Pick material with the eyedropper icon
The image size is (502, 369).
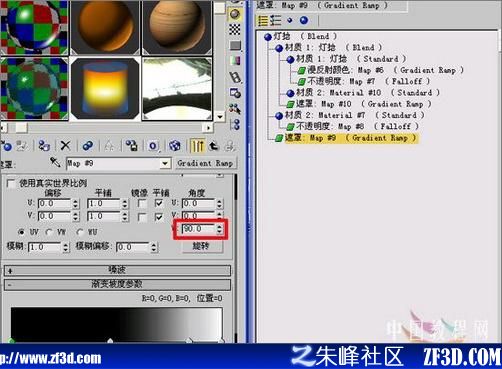point(55,163)
